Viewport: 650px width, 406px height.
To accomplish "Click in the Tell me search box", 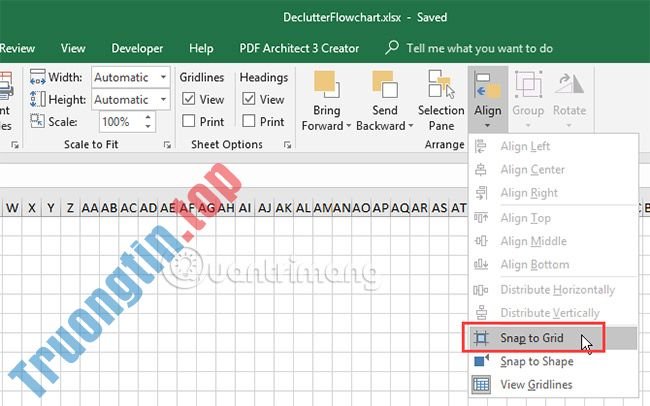I will click(479, 49).
